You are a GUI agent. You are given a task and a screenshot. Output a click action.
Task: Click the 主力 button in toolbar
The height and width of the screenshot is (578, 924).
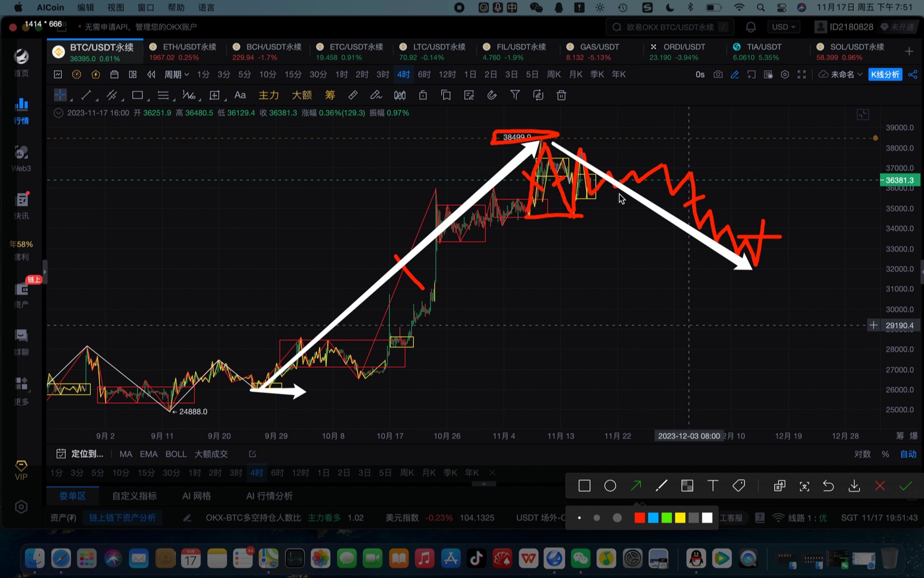point(269,95)
